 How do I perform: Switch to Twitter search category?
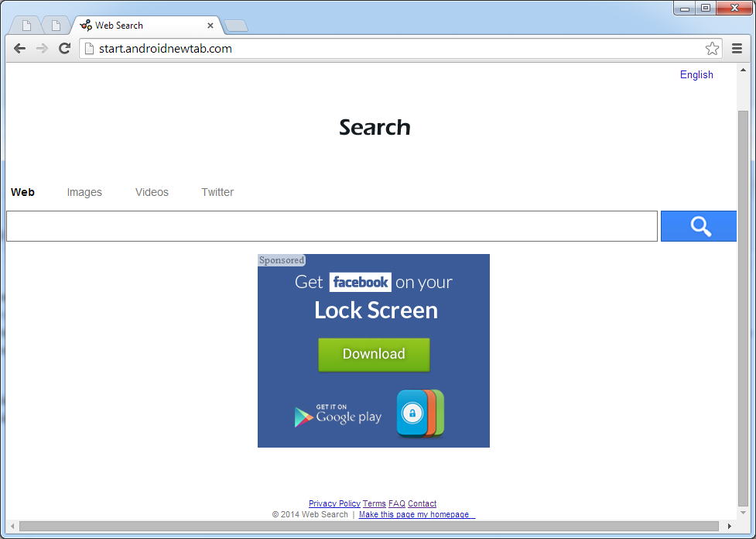pos(217,192)
